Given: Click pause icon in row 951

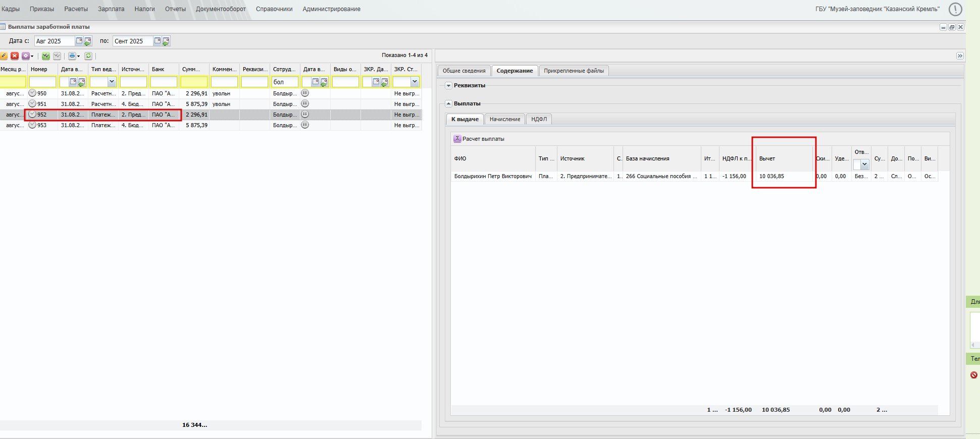Looking at the screenshot, I should (305, 103).
